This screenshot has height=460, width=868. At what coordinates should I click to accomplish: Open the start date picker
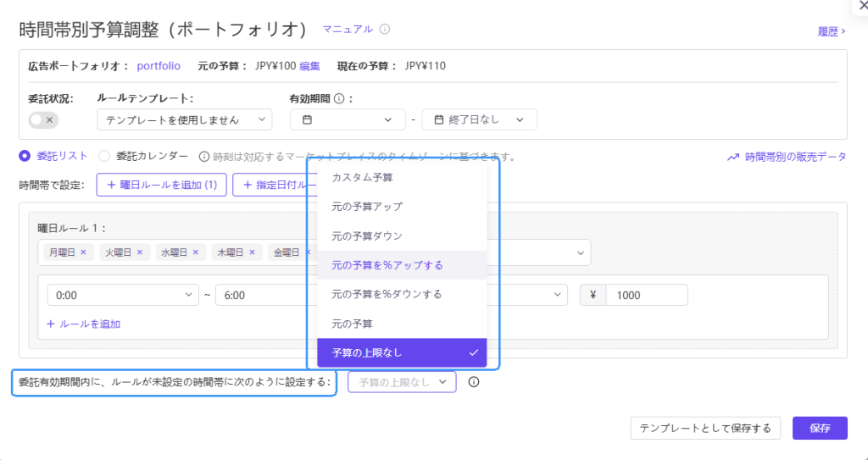pos(348,119)
